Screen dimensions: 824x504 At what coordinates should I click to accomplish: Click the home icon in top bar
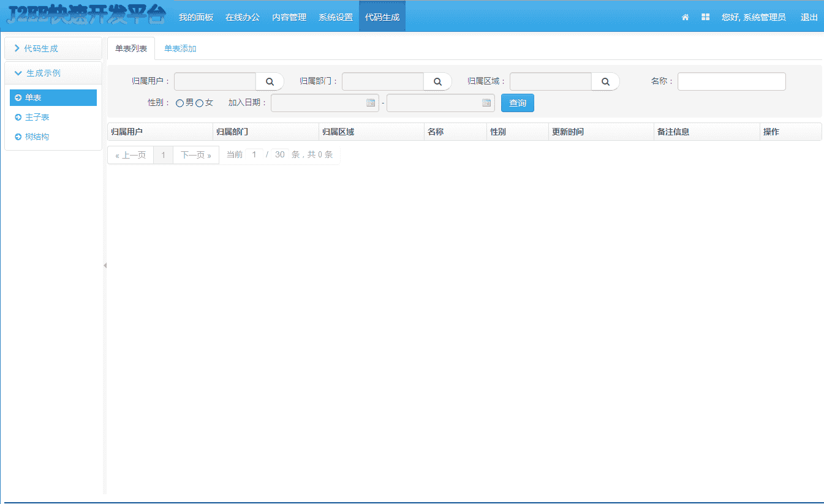[x=685, y=17]
